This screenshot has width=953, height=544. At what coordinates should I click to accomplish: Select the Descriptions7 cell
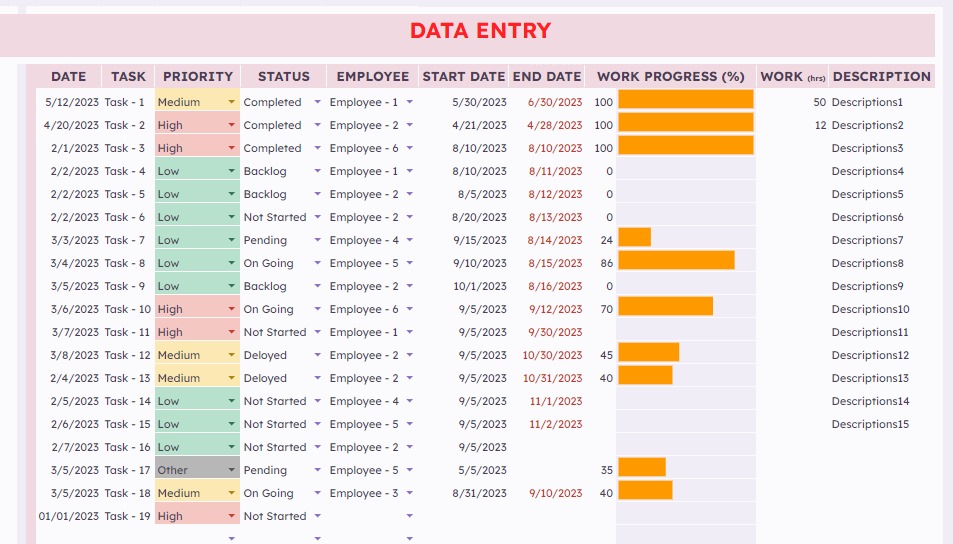click(867, 240)
